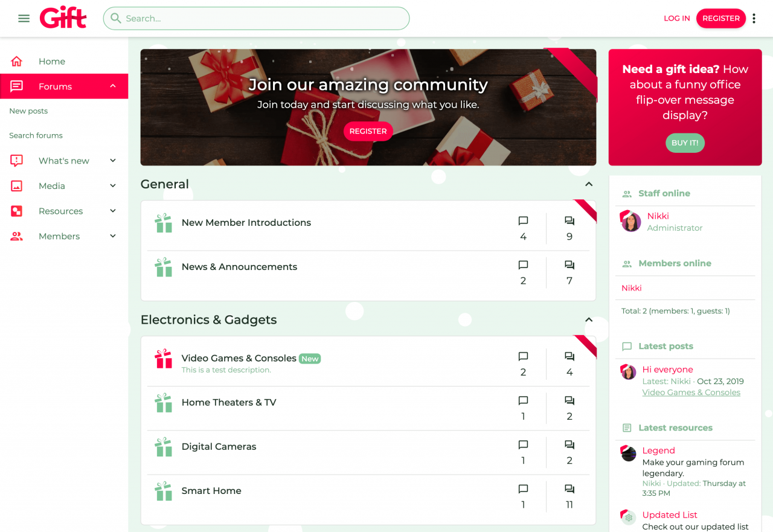Click the Home house icon in sidebar
The height and width of the screenshot is (532, 773).
click(16, 61)
